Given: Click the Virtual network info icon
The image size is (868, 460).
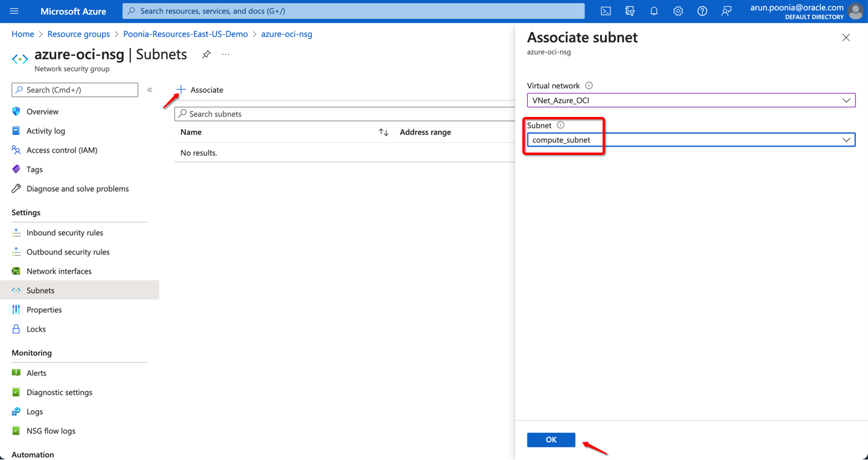Looking at the screenshot, I should 589,86.
